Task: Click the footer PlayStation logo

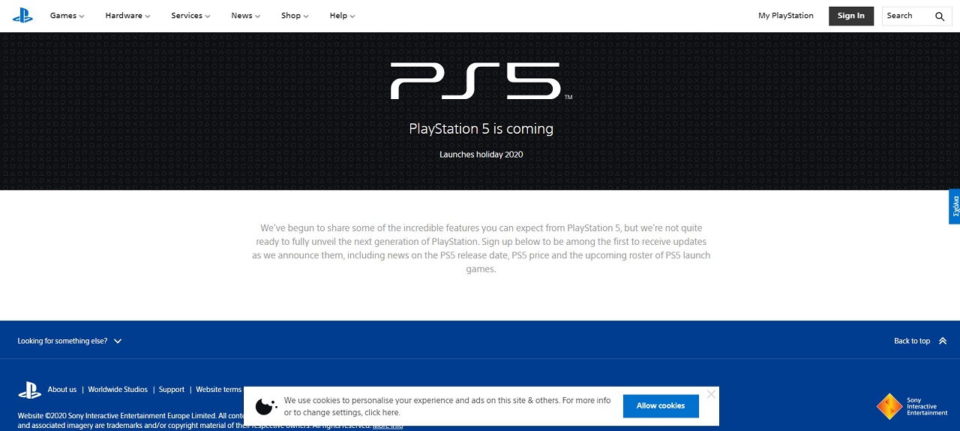Action: pos(29,390)
